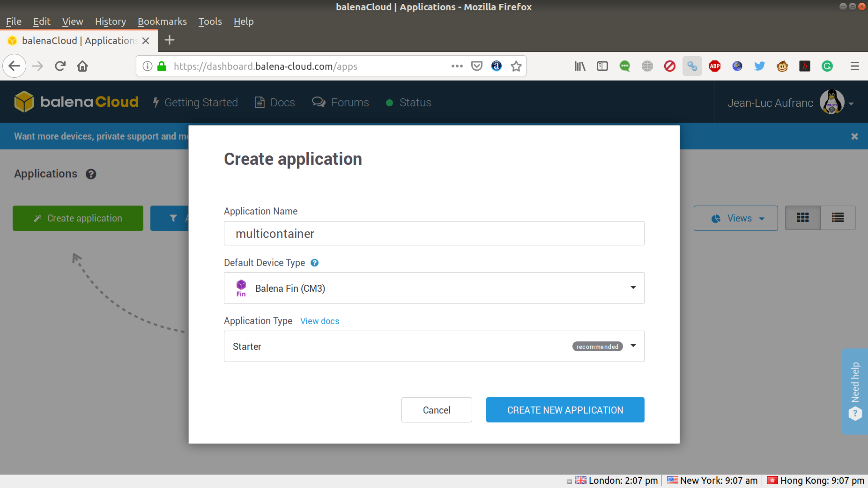
Task: Open Jean-Luc Aufranc user menu
Action: pos(791,103)
